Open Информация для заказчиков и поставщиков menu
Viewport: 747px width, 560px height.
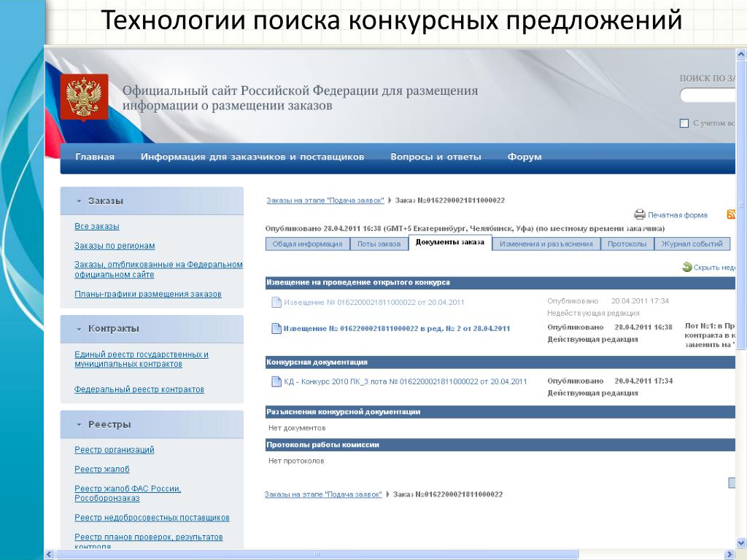(x=252, y=157)
